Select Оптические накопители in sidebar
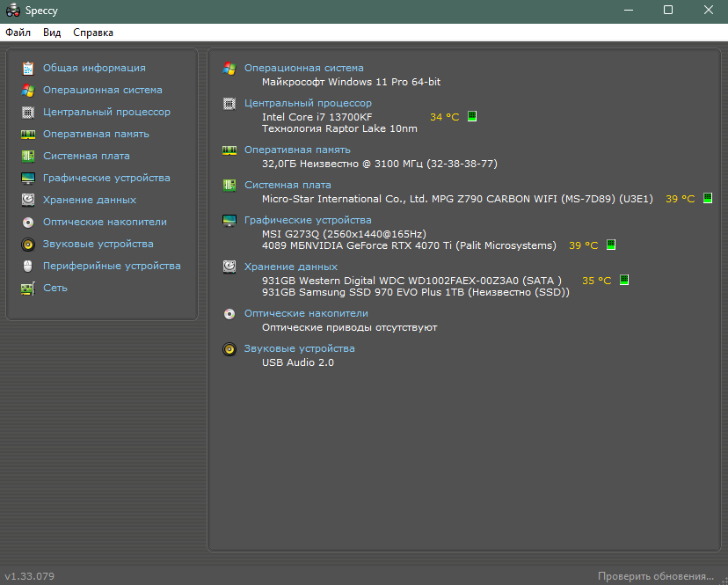The width and height of the screenshot is (728, 585). (105, 222)
